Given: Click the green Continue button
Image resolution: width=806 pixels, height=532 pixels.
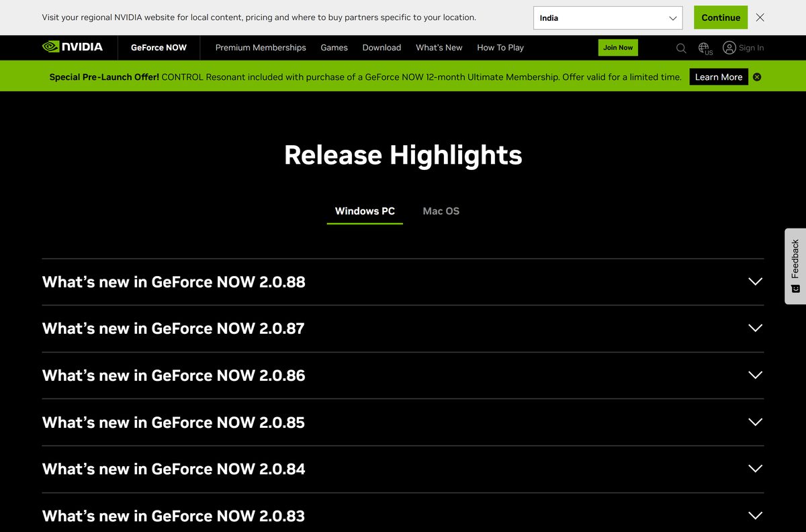Looking at the screenshot, I should tap(721, 17).
